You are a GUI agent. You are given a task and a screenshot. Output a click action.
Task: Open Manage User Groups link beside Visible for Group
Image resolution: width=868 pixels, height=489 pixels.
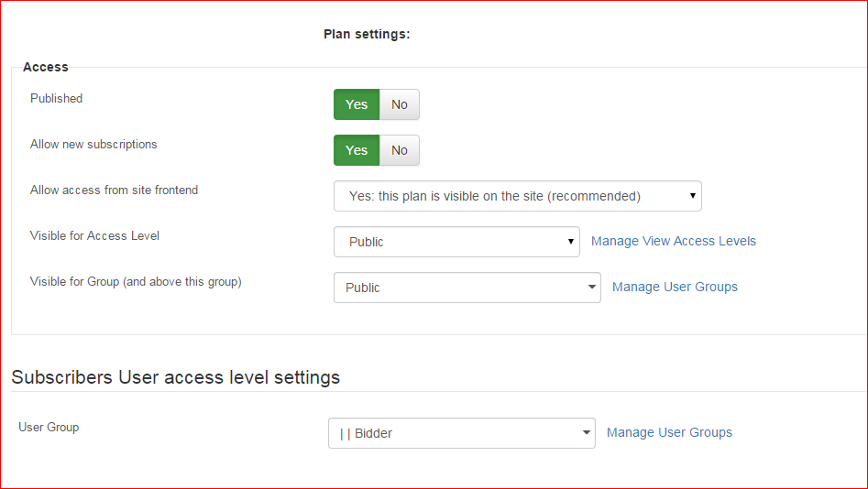[675, 288]
